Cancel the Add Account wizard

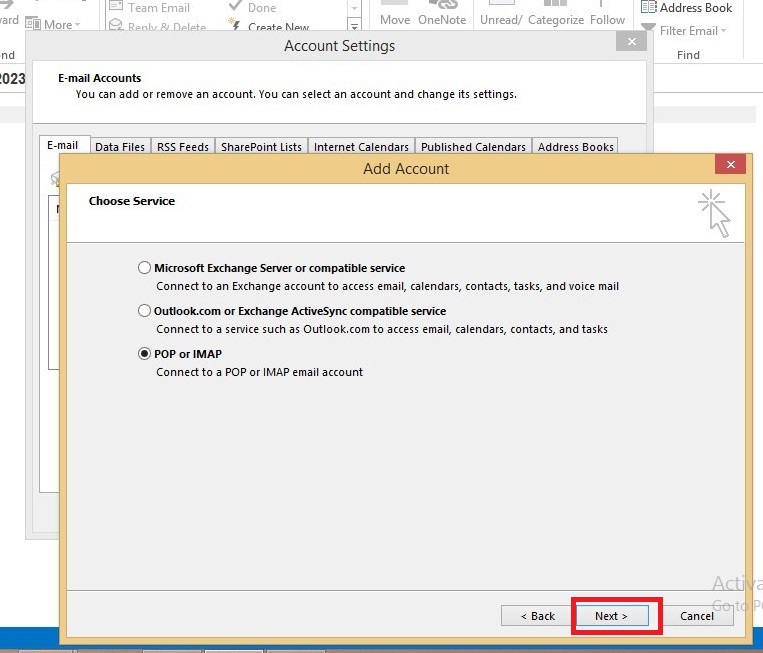[x=697, y=616]
